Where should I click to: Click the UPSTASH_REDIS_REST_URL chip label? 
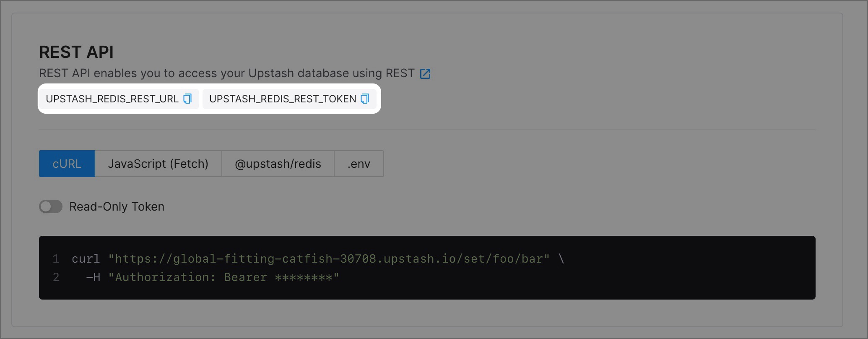click(x=112, y=99)
